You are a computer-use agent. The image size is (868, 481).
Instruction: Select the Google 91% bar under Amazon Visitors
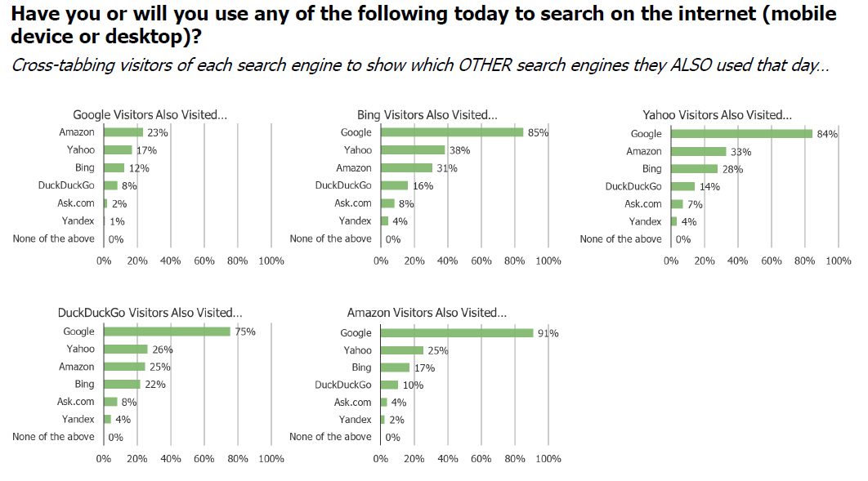pyautogui.click(x=457, y=333)
